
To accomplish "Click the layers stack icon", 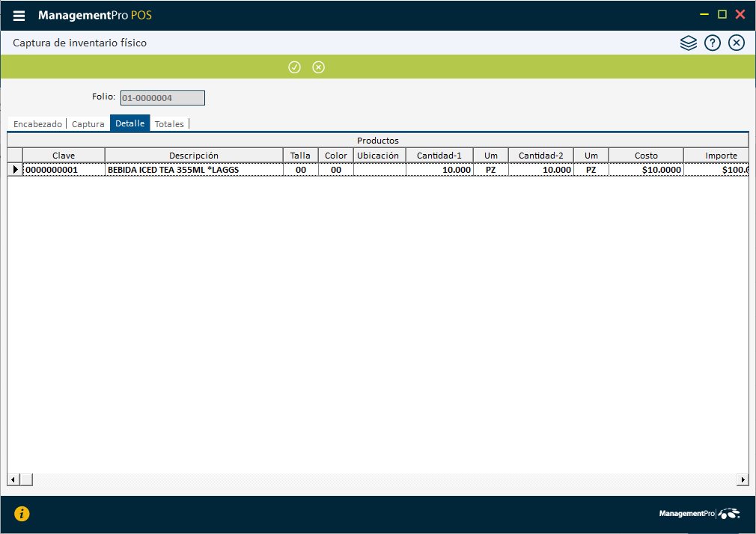I will (688, 43).
